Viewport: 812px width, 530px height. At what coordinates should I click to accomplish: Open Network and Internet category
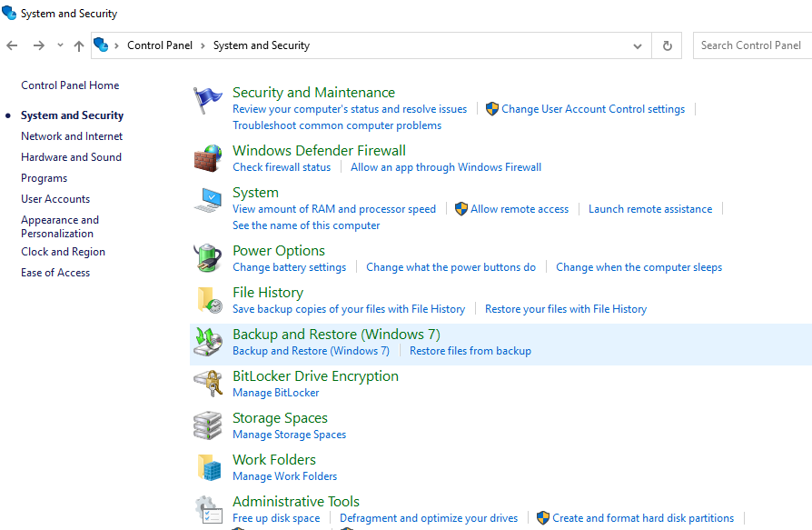(x=72, y=136)
